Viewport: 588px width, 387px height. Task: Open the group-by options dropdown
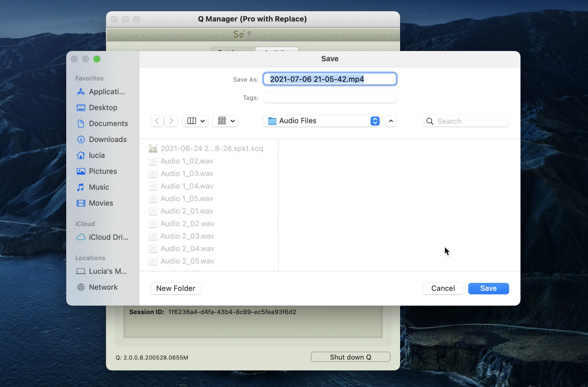coord(226,121)
